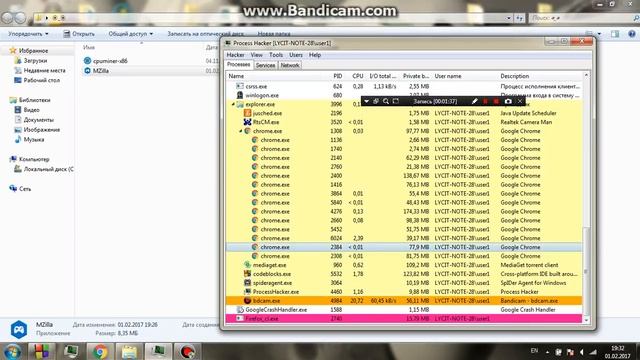Viewport: 640px width, 360px height.
Task: Sort by the Description column header
Action: pyautogui.click(x=514, y=76)
